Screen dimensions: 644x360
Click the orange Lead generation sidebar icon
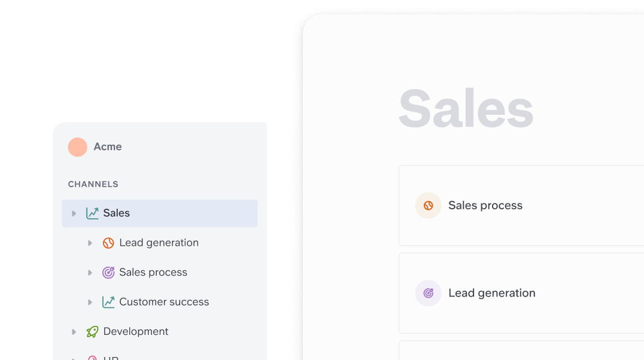[x=108, y=243]
